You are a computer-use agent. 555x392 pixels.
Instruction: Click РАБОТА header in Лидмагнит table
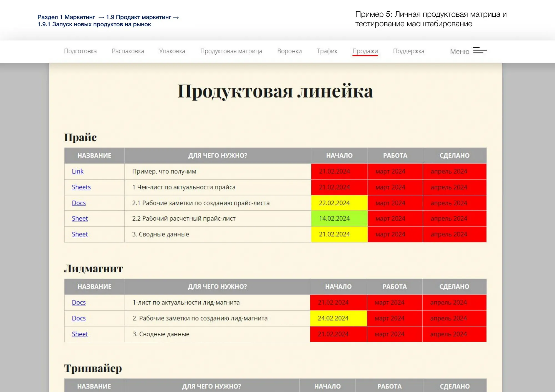pos(395,287)
